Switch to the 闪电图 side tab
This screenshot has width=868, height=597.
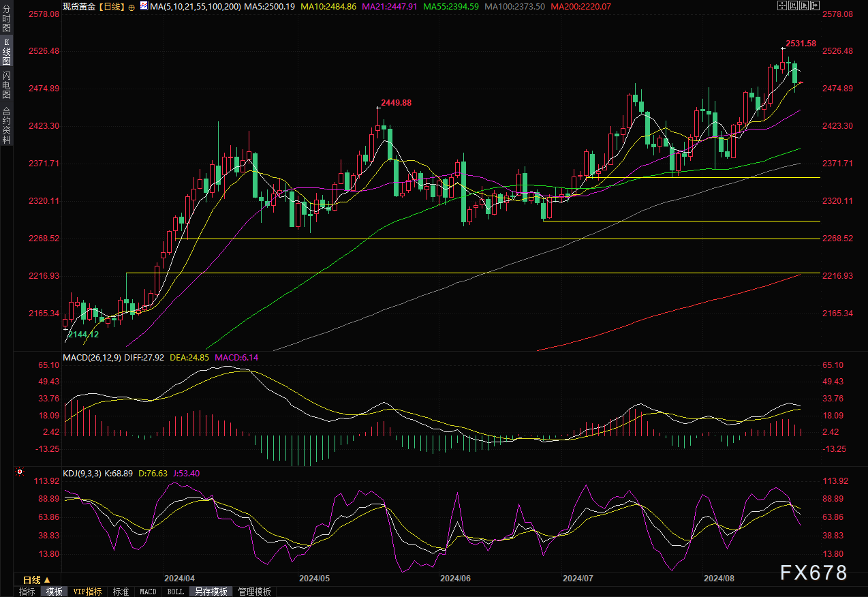tap(6, 85)
